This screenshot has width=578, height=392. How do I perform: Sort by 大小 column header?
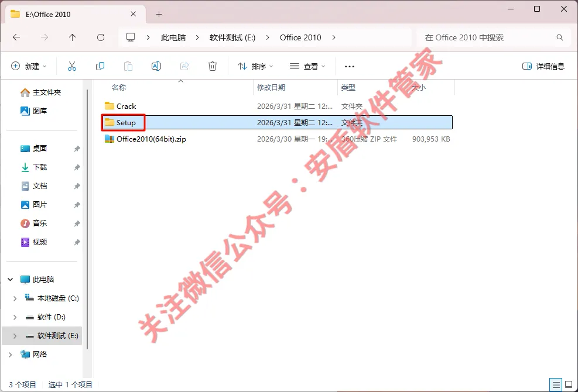coord(418,87)
